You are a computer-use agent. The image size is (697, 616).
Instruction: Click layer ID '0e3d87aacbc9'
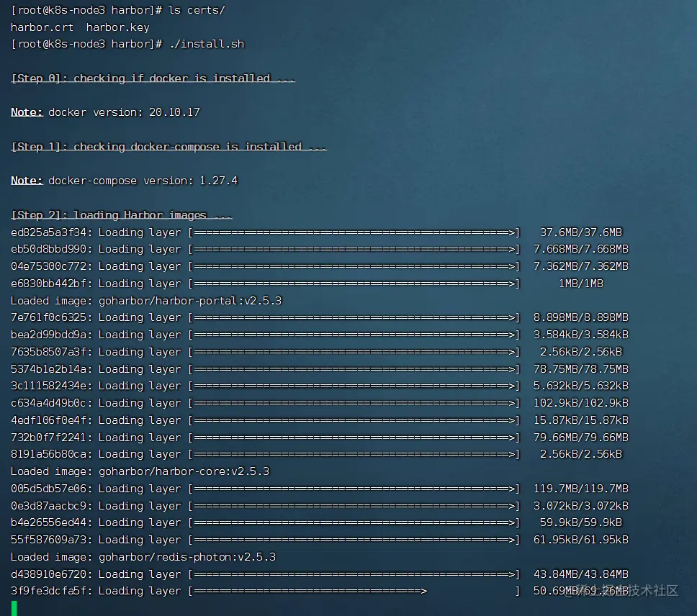tap(48, 506)
